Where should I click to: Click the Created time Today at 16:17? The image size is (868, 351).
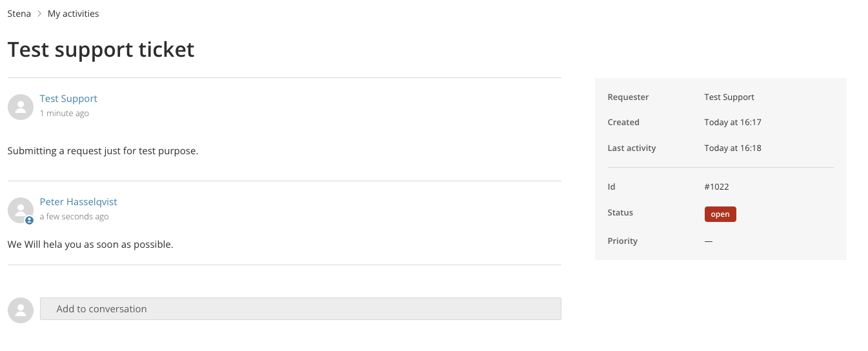(x=732, y=122)
